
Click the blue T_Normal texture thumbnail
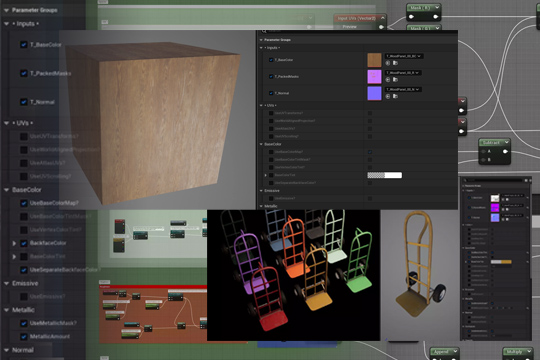pos(374,93)
